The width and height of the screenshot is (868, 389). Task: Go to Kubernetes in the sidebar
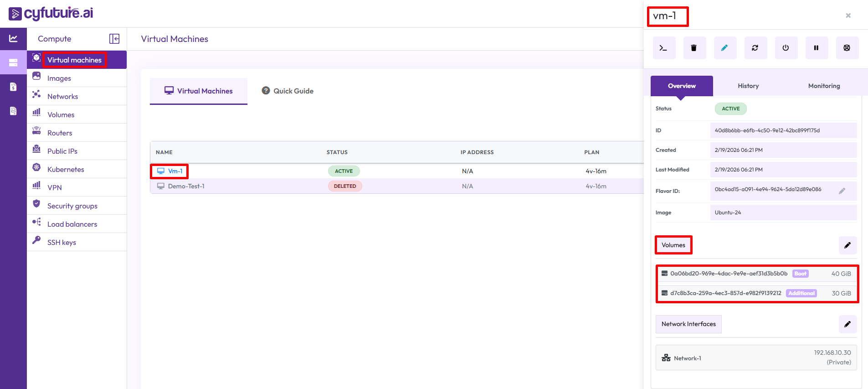pyautogui.click(x=66, y=169)
